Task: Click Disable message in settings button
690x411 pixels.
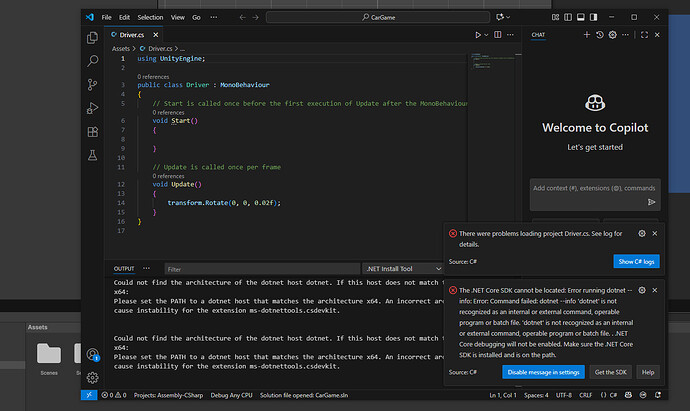Action: 544,372
